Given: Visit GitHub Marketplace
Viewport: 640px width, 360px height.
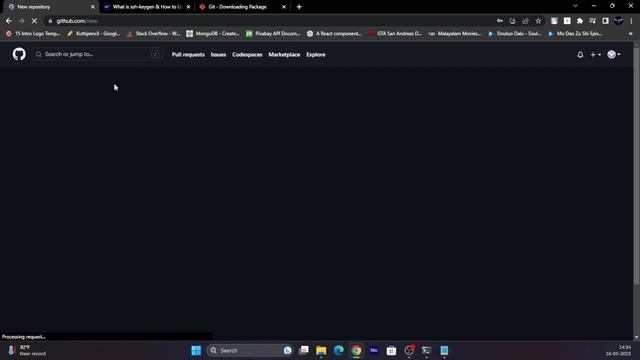Looking at the screenshot, I should pos(284,55).
